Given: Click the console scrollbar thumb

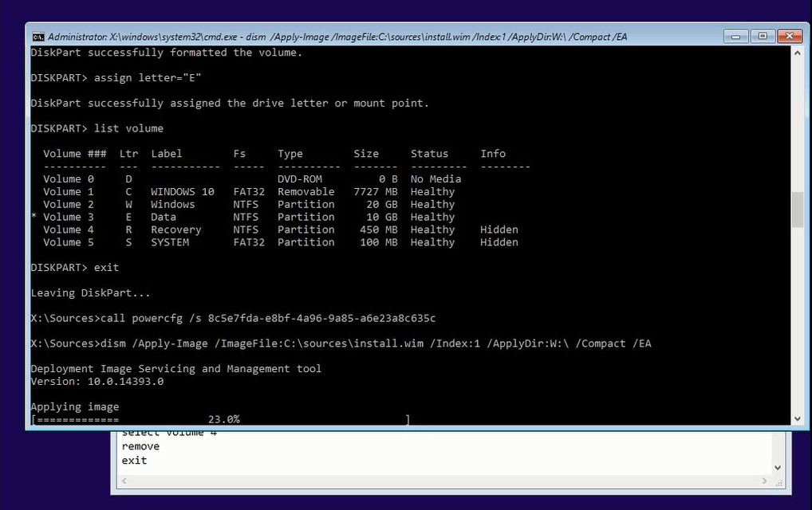Looking at the screenshot, I should click(x=798, y=210).
